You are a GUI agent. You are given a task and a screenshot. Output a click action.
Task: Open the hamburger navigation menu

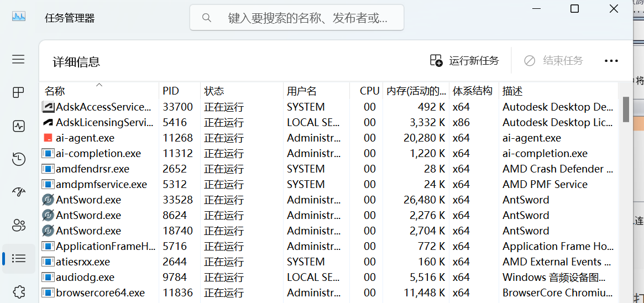[18, 60]
